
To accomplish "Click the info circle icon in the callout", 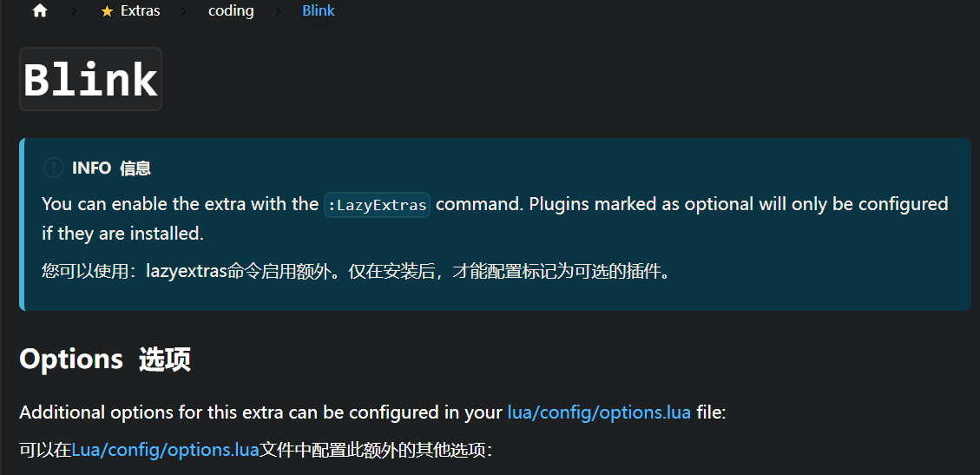I will coord(54,168).
